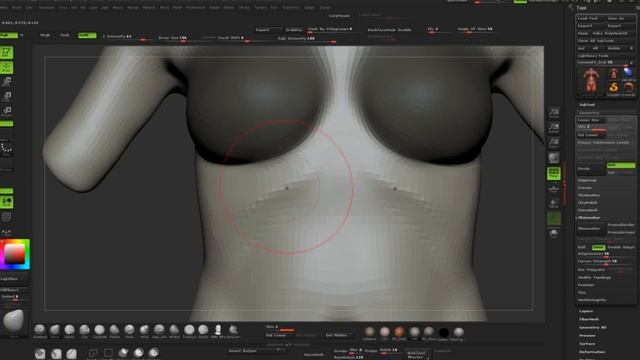Choose the Dam_Standard brush icon
The width and height of the screenshot is (640, 360).
[x=159, y=330]
